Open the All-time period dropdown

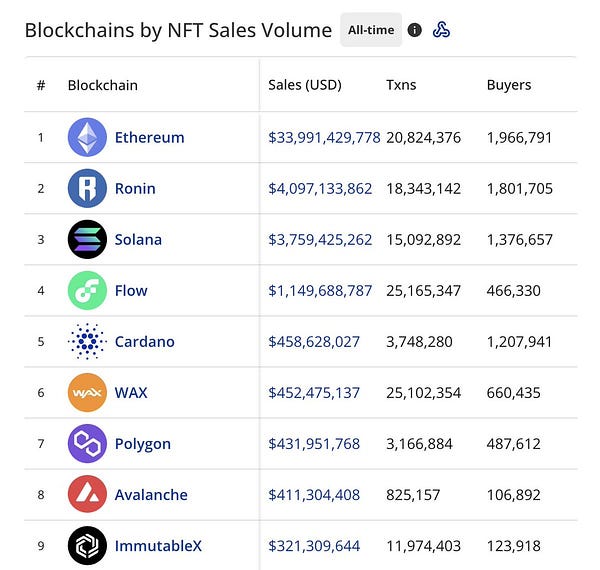click(371, 30)
